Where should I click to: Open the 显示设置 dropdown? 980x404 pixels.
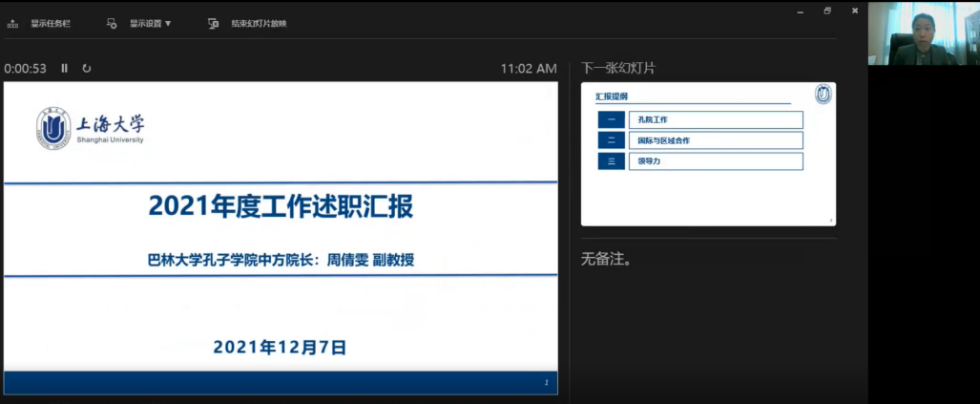point(151,24)
